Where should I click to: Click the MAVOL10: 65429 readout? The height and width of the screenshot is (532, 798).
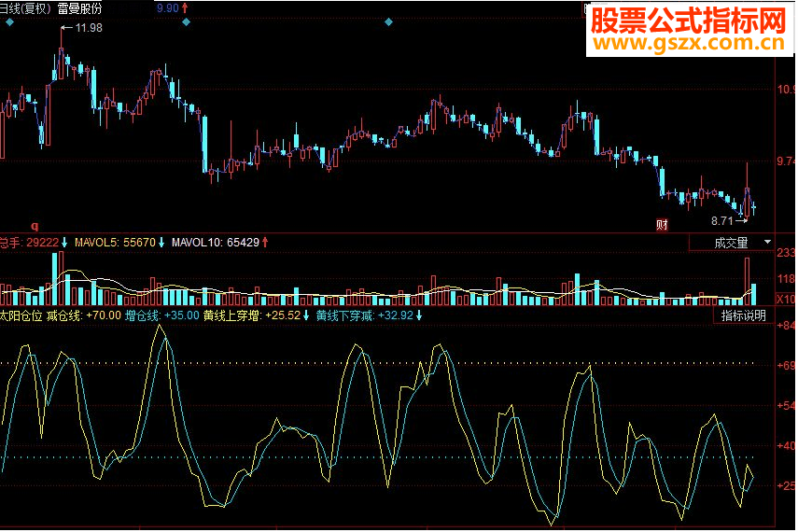pyautogui.click(x=216, y=243)
